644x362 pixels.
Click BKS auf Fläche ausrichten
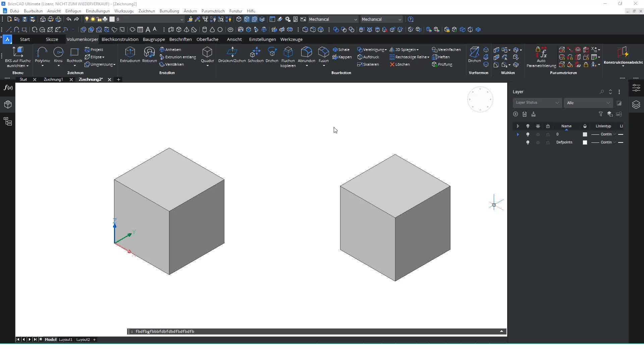[18, 57]
